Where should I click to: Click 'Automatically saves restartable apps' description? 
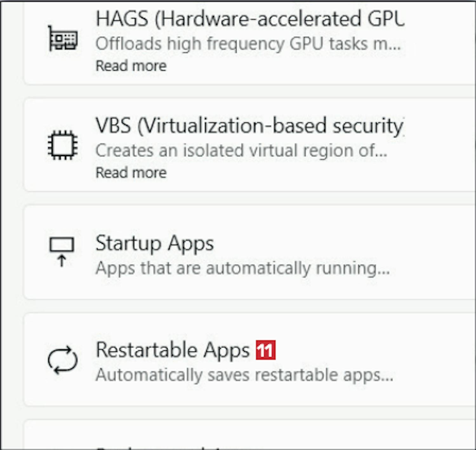point(244,375)
